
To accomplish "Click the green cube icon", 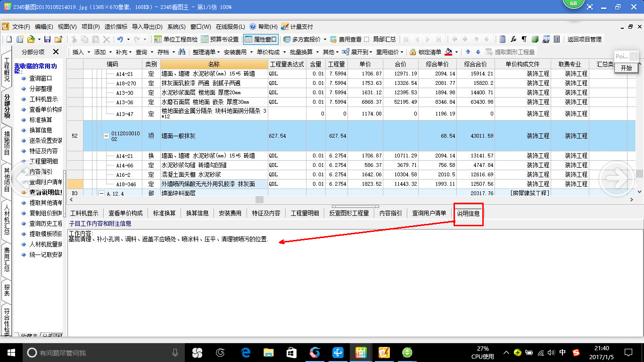I will click(535, 40).
